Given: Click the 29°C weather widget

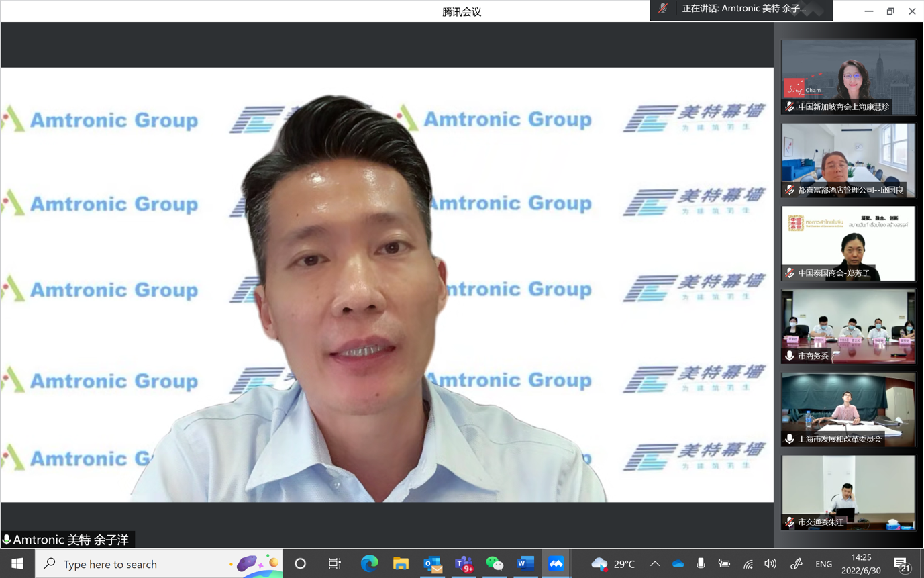Looking at the screenshot, I should click(x=613, y=564).
